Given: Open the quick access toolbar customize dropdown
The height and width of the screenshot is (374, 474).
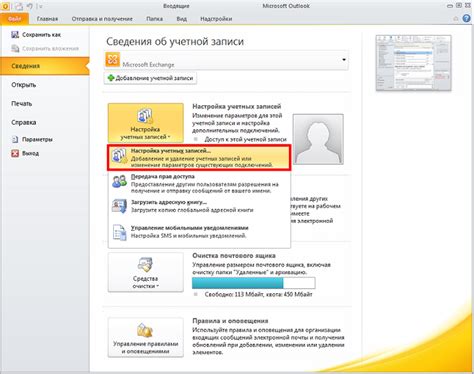Looking at the screenshot, I should (x=40, y=6).
